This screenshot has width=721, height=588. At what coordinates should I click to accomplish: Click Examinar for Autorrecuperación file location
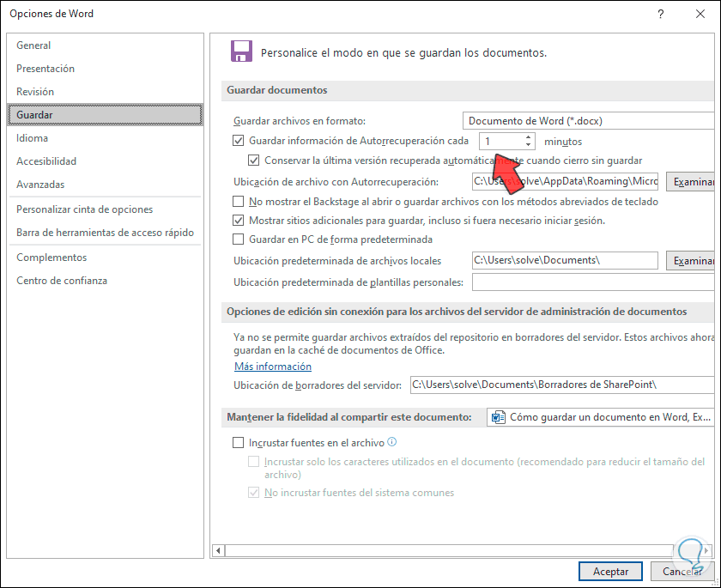pyautogui.click(x=690, y=182)
